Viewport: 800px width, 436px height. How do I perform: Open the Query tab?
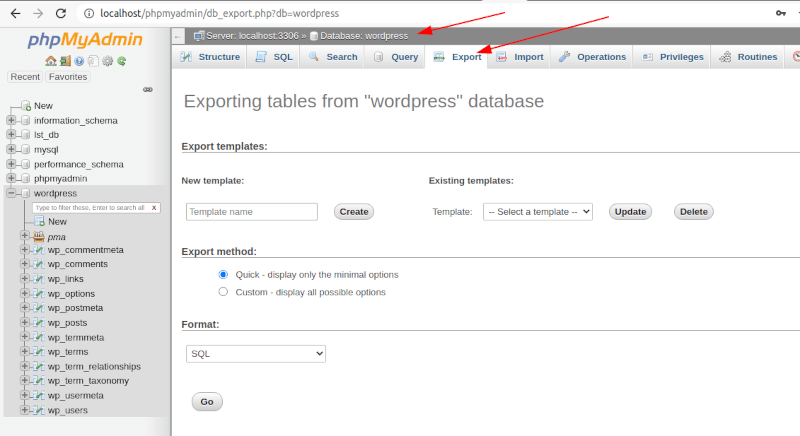395,57
